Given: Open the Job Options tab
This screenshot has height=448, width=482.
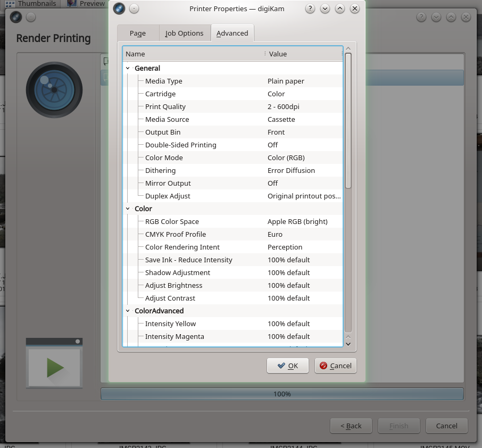Looking at the screenshot, I should point(184,33).
